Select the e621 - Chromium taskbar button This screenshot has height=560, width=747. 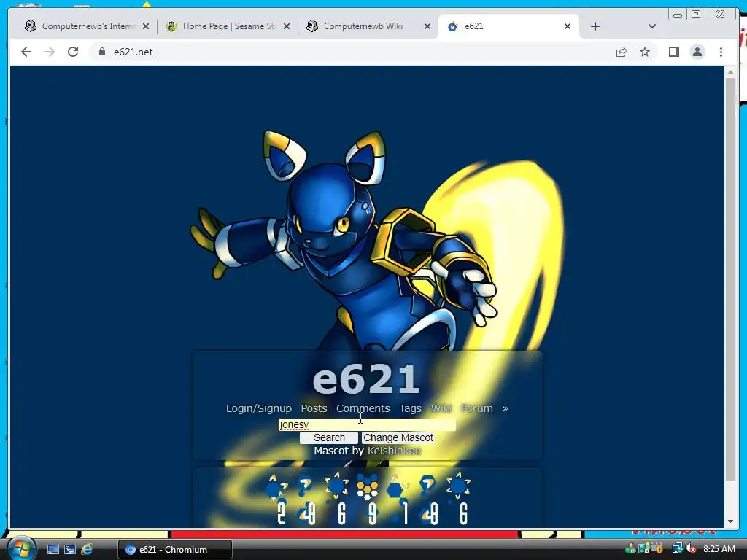175,550
